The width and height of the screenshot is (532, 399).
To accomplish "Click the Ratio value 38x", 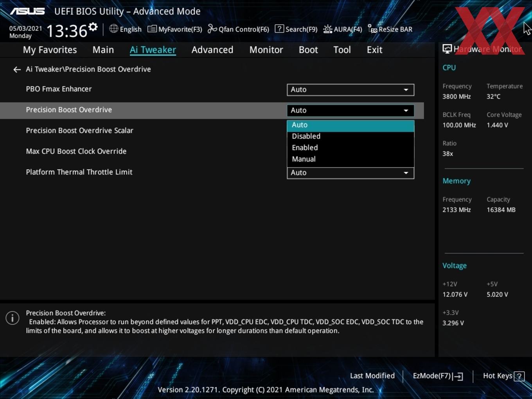I will [x=448, y=154].
